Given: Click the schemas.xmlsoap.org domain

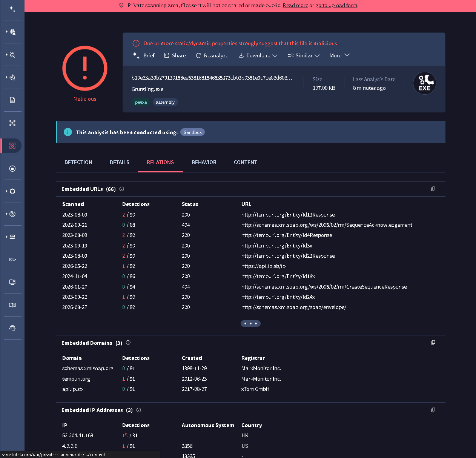Looking at the screenshot, I should tap(88, 368).
